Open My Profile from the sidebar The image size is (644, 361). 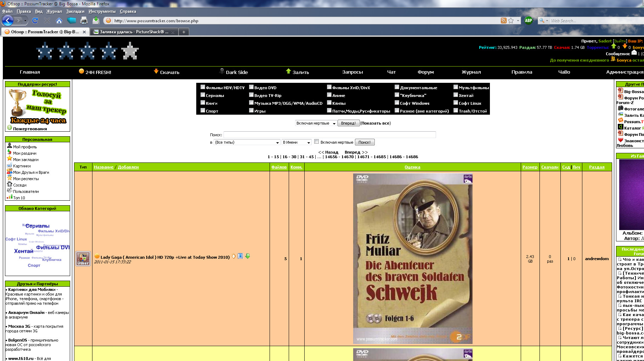coord(25,147)
